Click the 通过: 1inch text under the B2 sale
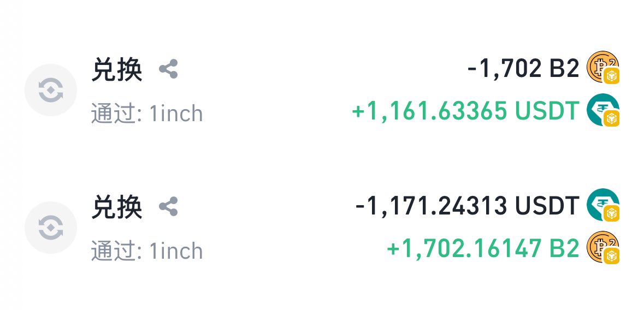 147,114
